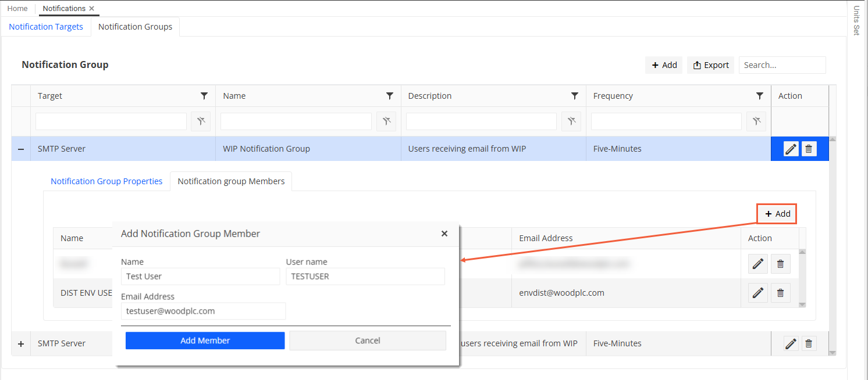Click Five-Minutes in the WIP Notification Group row
The width and height of the screenshot is (868, 380).
[617, 149]
